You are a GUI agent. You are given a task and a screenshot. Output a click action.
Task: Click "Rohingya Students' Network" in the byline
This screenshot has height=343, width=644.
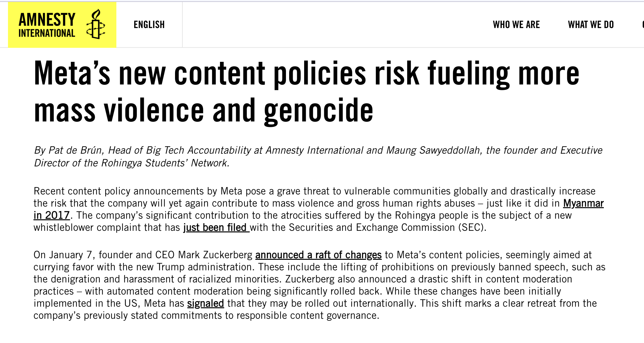coord(164,163)
